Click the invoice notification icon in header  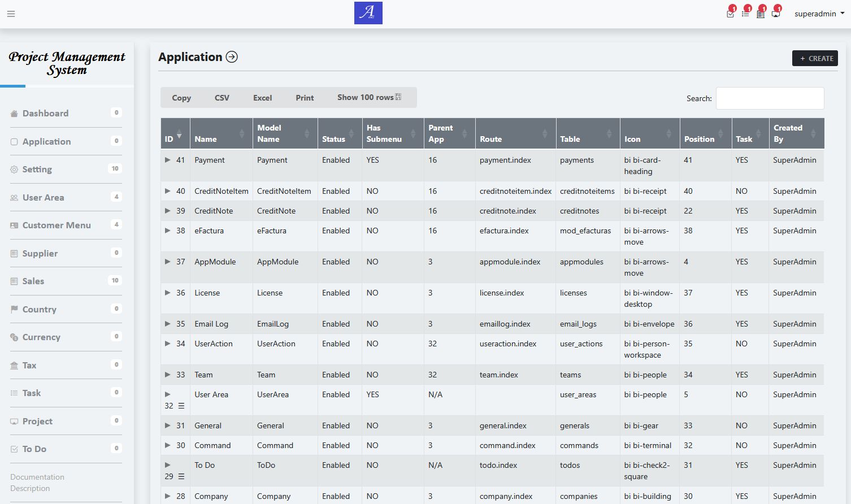pyautogui.click(x=761, y=14)
